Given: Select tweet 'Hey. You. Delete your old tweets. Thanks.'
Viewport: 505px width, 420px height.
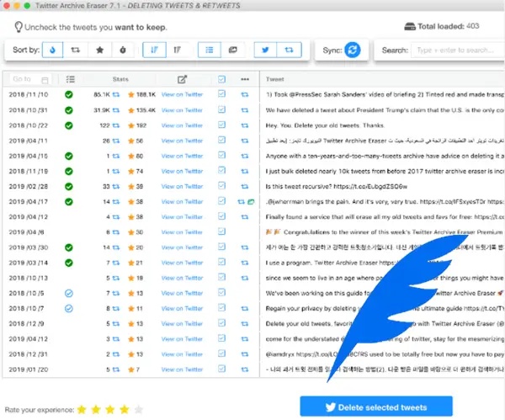Looking at the screenshot, I should pyautogui.click(x=325, y=125).
